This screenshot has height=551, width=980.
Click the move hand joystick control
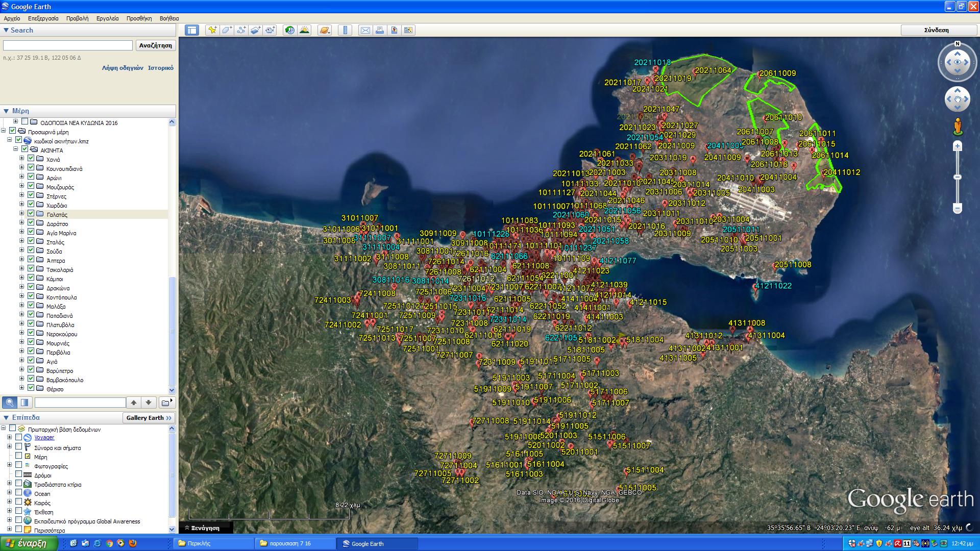click(x=958, y=99)
